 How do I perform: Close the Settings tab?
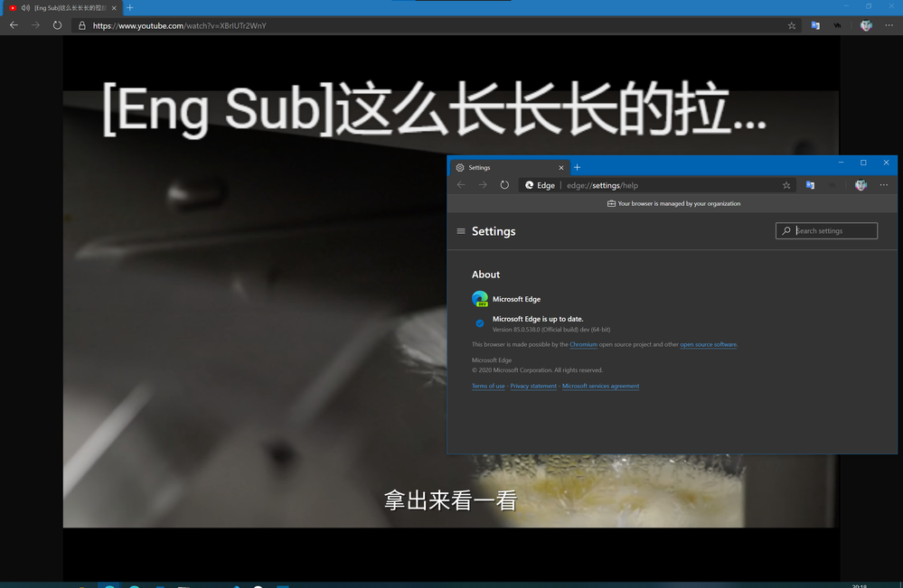(x=561, y=168)
